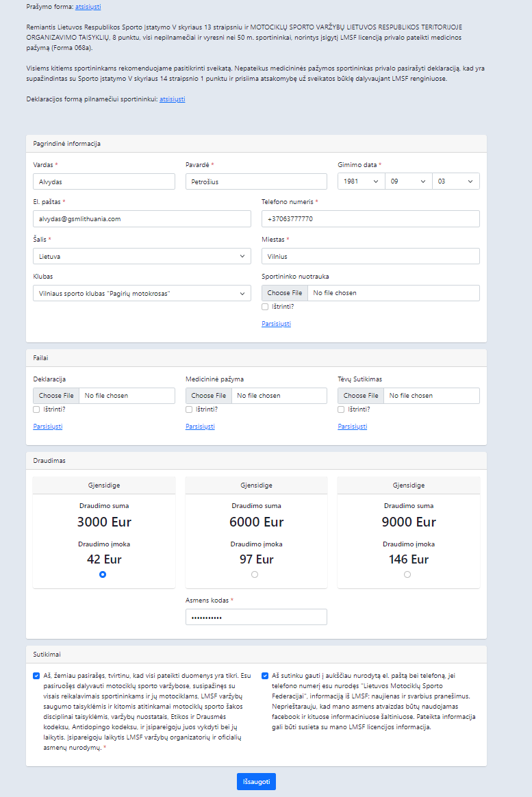Open the Klubas club selector
The image size is (532, 797).
click(142, 293)
